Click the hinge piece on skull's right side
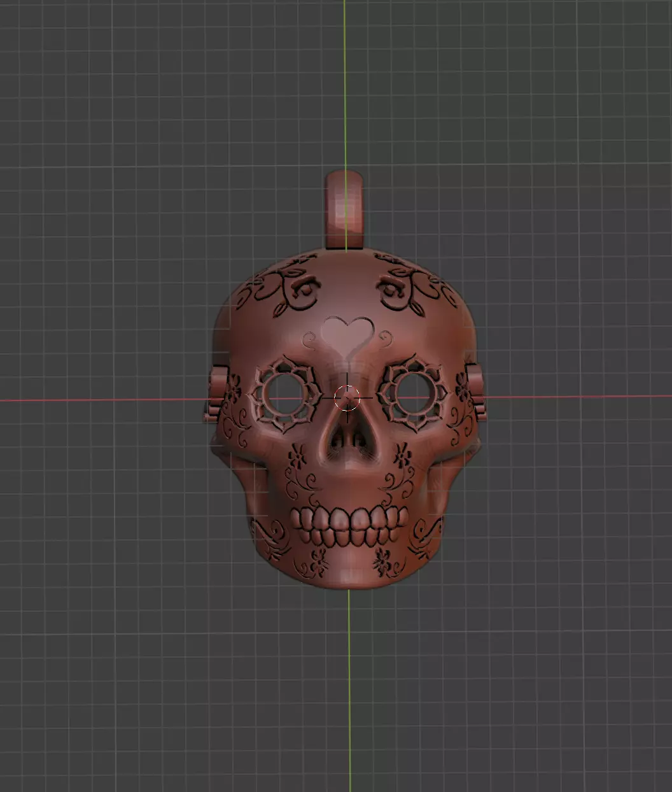This screenshot has height=792, width=672. coord(477,392)
